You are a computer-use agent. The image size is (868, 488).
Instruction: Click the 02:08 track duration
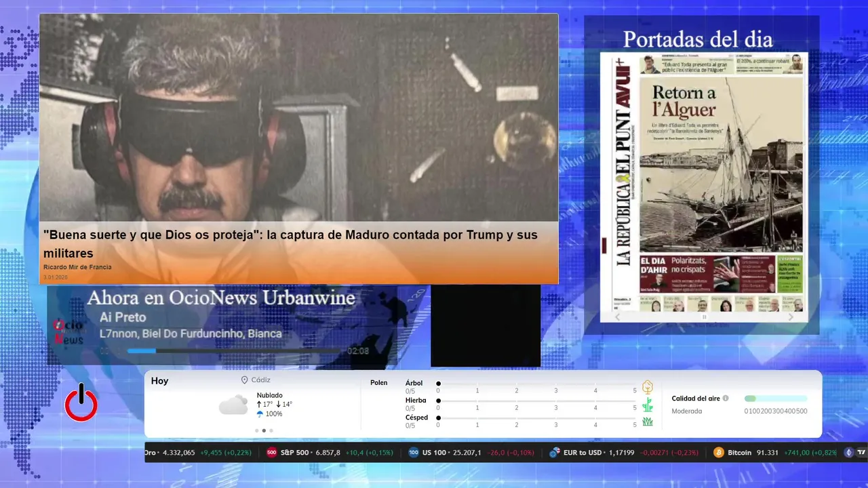[358, 351]
